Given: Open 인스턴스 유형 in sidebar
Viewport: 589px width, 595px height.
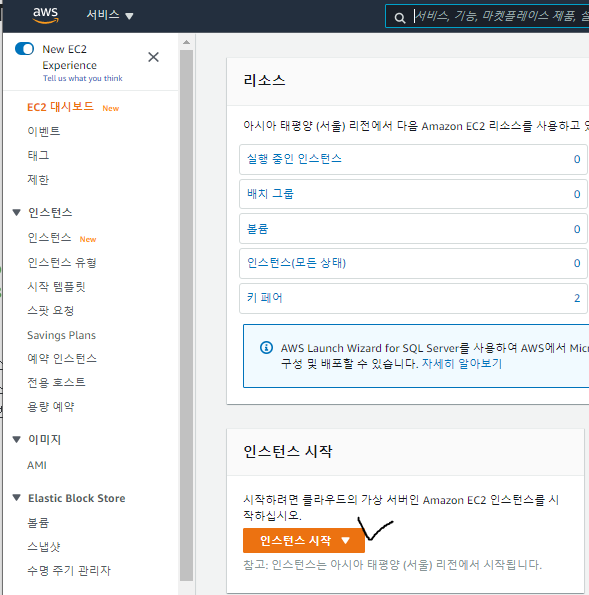Looking at the screenshot, I should click(62, 262).
